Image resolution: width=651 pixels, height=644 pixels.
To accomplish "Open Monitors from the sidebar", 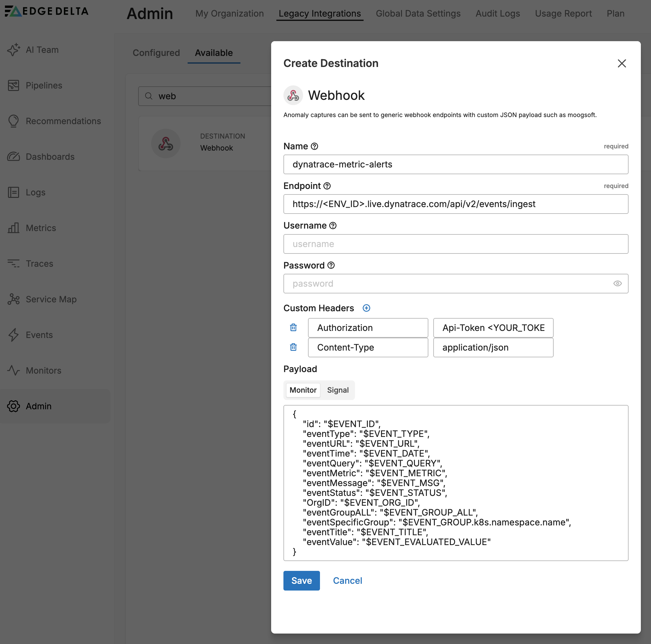I will [x=43, y=370].
